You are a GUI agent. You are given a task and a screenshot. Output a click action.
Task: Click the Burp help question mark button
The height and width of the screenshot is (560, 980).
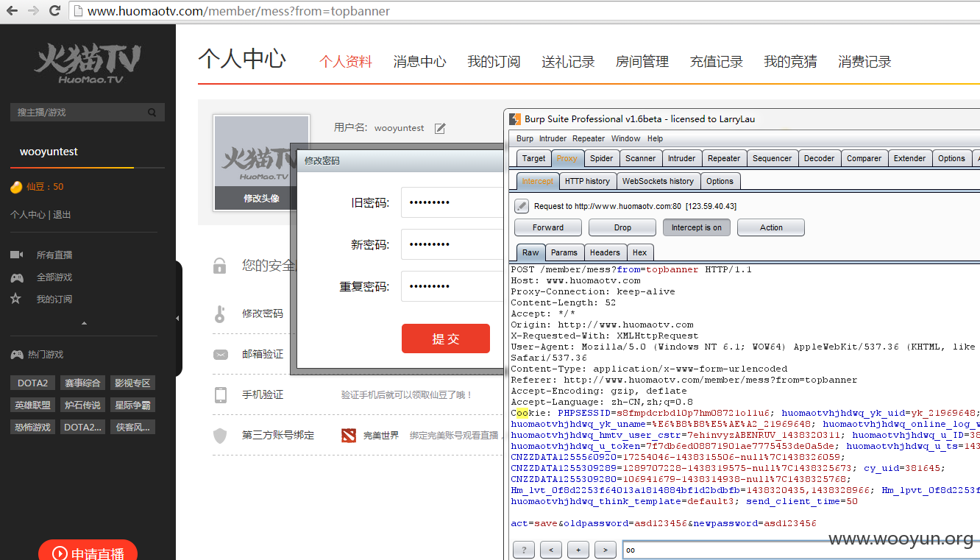523,550
